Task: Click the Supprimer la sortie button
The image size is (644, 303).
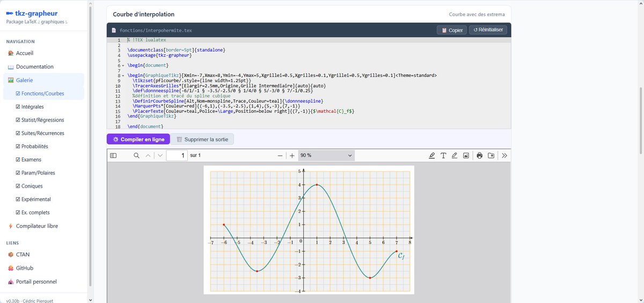Action: [202, 139]
